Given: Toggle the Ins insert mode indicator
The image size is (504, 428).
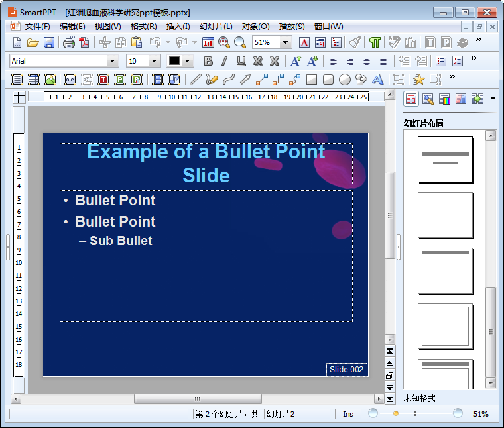Looking at the screenshot, I should pos(347,414).
